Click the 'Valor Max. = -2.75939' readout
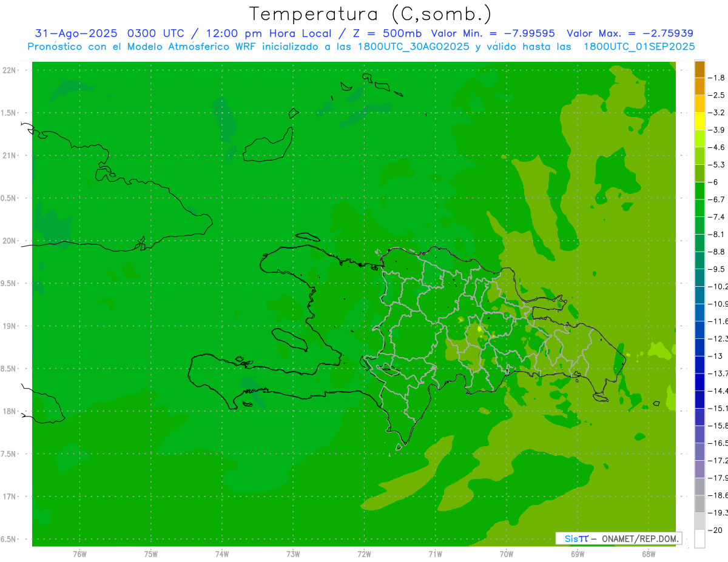 (630, 33)
